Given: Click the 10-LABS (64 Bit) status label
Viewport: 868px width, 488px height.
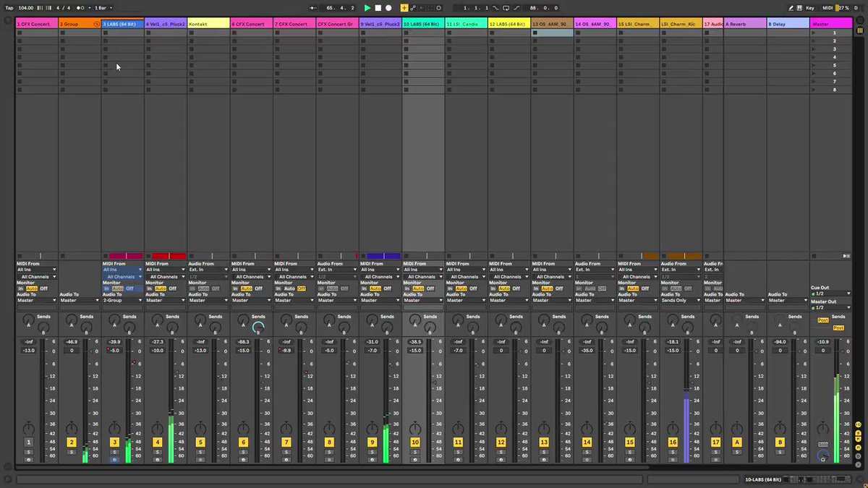Looking at the screenshot, I should (762, 479).
